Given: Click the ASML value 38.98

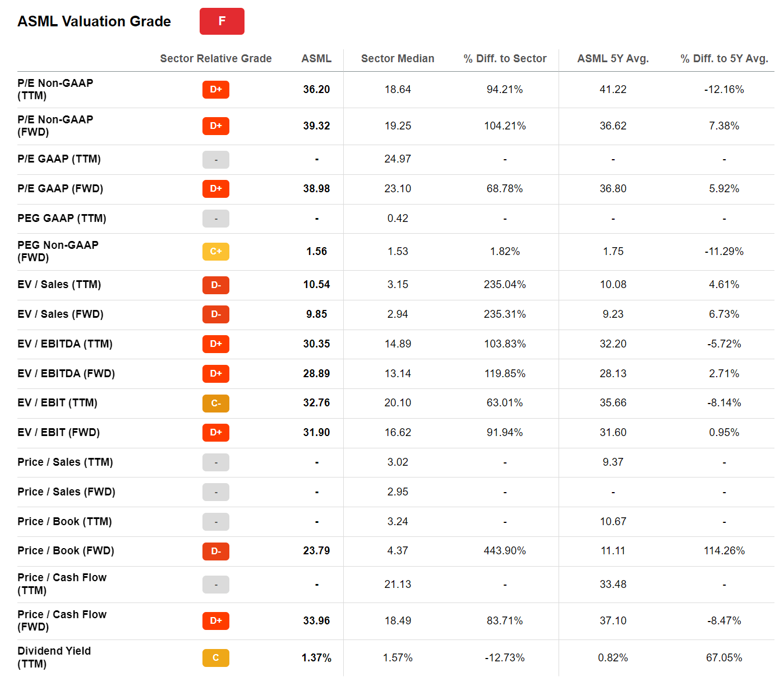Looking at the screenshot, I should coord(316,188).
